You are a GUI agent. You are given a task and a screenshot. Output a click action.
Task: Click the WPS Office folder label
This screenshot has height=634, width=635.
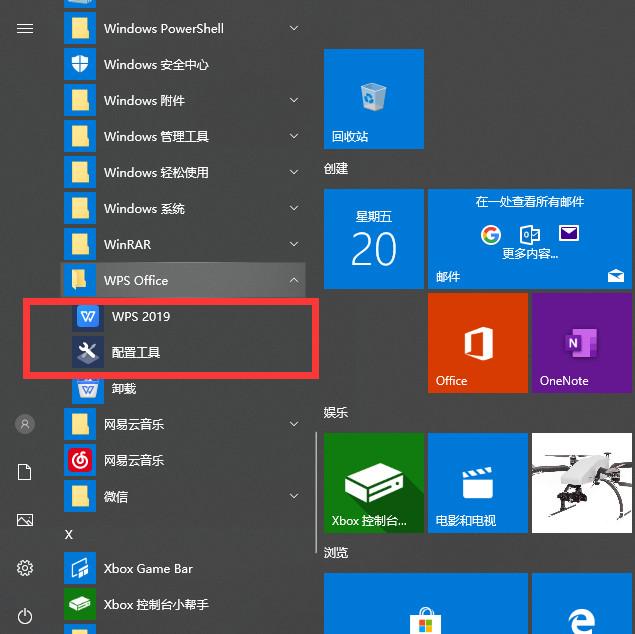click(x=136, y=280)
